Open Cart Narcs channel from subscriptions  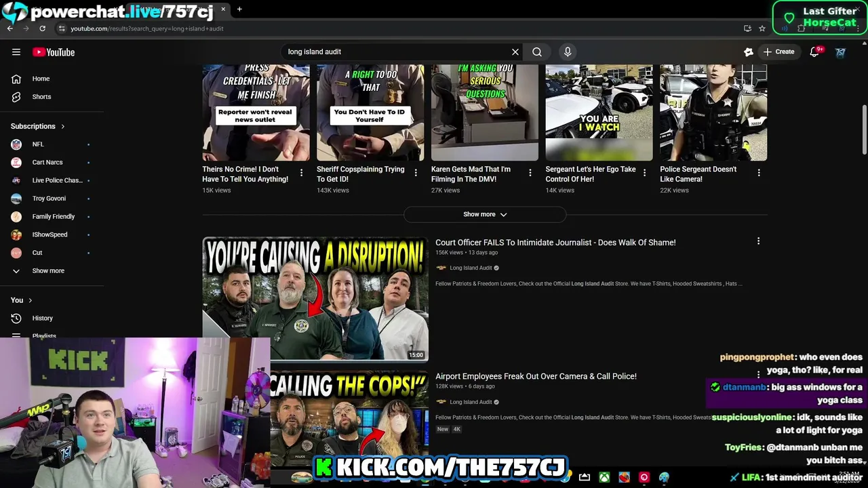47,163
